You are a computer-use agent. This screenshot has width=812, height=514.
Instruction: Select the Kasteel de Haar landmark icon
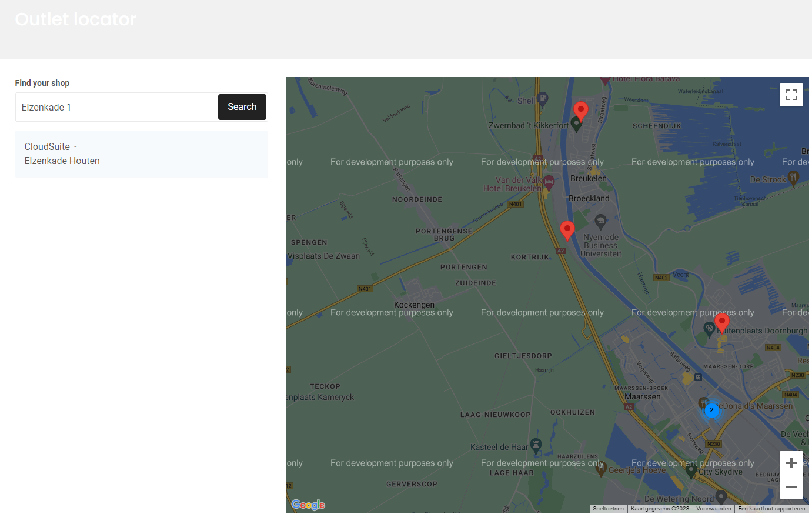pos(535,445)
